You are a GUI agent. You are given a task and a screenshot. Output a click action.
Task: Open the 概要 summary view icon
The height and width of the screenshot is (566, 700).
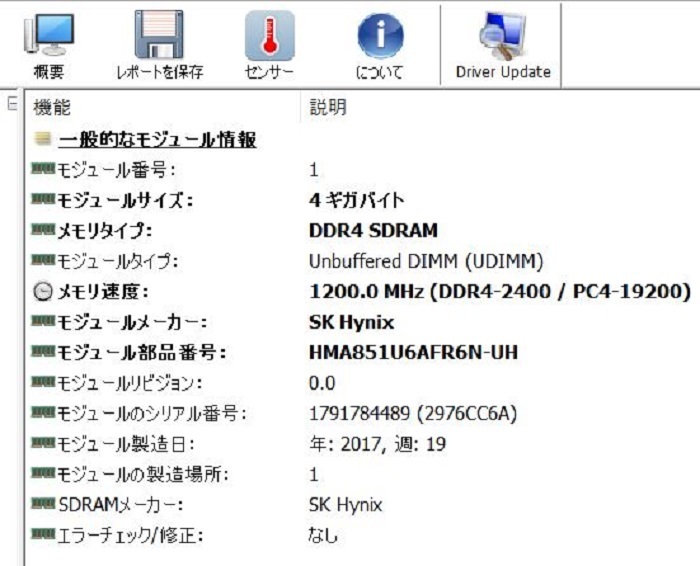49,35
